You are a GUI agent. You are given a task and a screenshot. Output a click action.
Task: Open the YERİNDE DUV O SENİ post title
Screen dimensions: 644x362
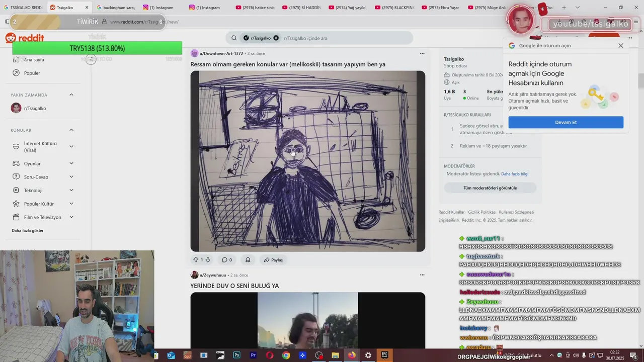(234, 286)
